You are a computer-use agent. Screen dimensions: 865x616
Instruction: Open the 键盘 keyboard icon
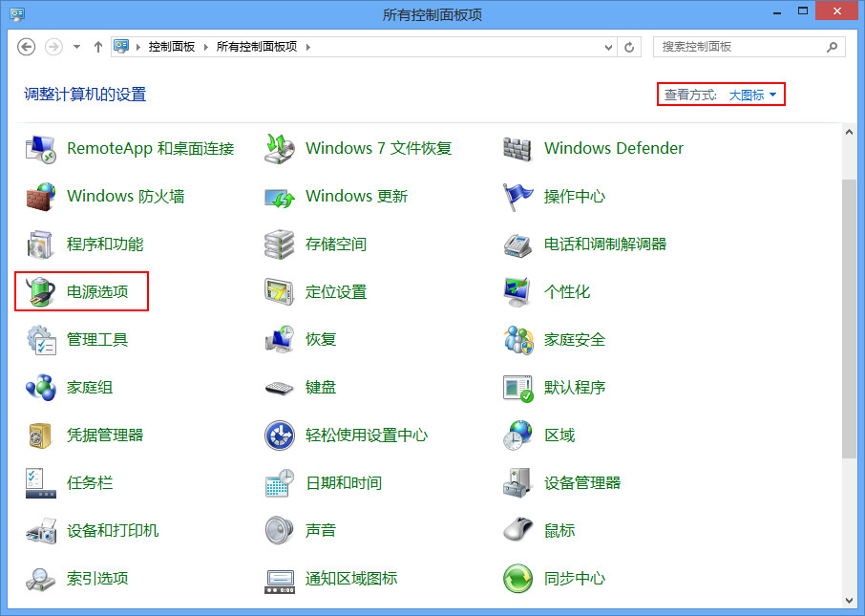pyautogui.click(x=280, y=388)
